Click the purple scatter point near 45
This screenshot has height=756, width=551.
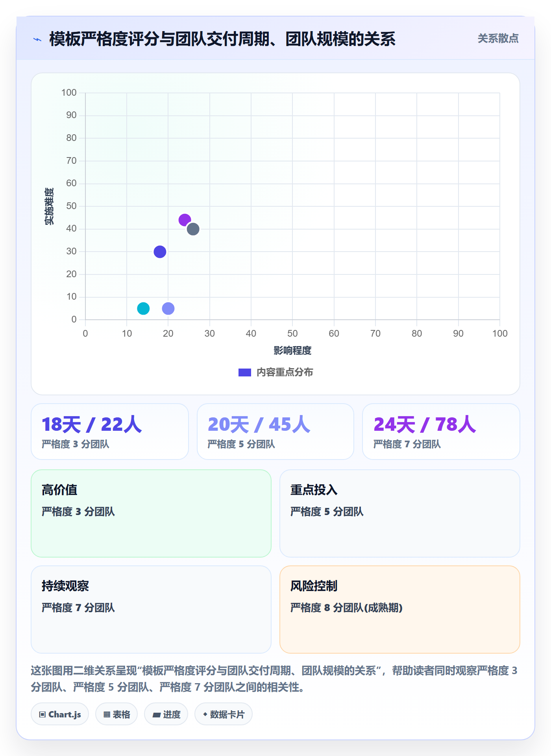point(185,220)
